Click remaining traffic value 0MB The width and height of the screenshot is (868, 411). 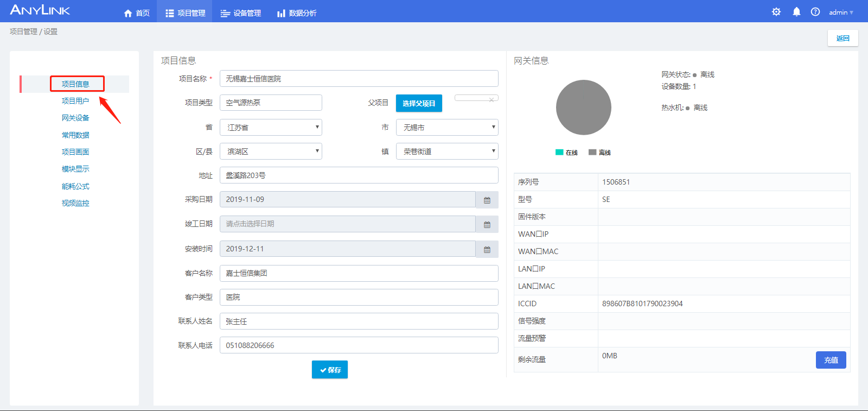point(610,356)
